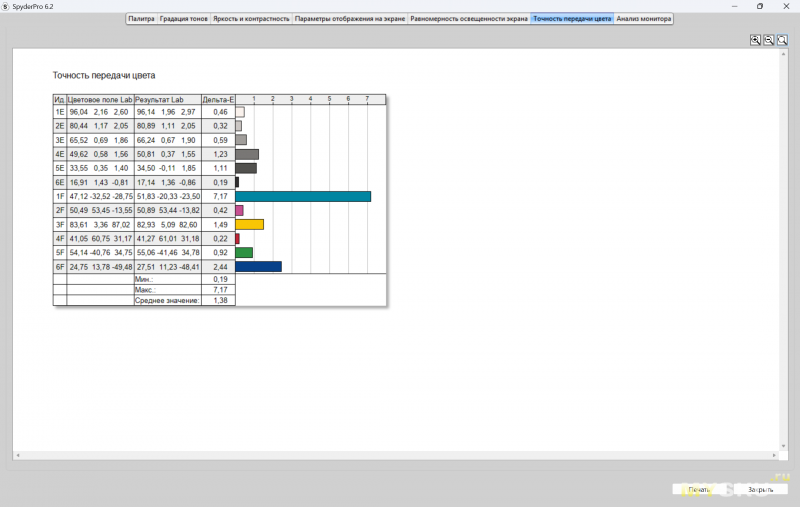Click the teal 1F Delta-E bar
The image size is (800, 507).
tap(303, 197)
